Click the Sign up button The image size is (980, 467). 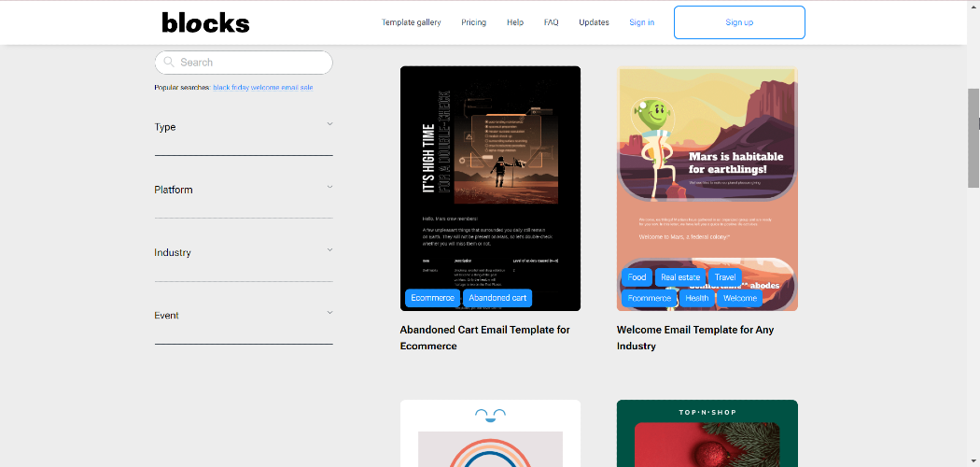click(739, 22)
